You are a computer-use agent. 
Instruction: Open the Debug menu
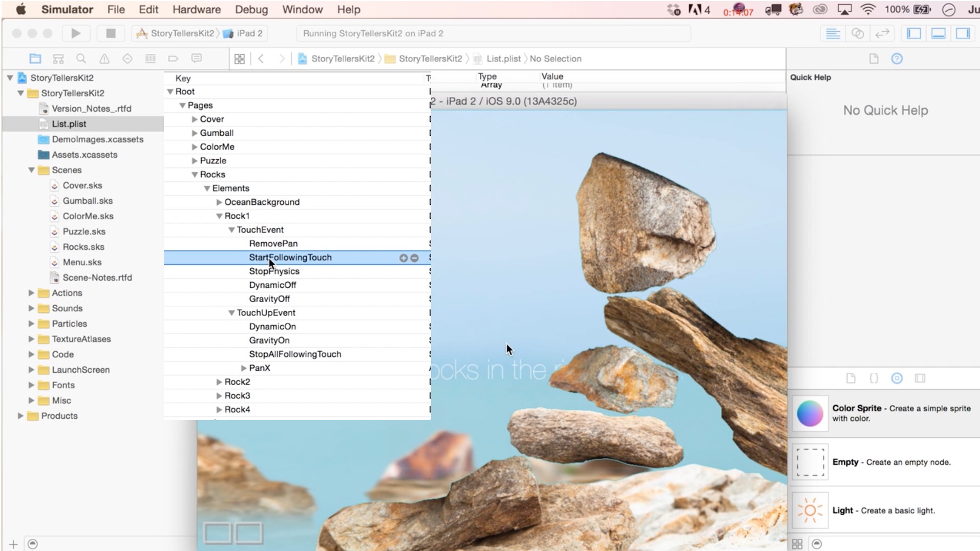pos(251,9)
